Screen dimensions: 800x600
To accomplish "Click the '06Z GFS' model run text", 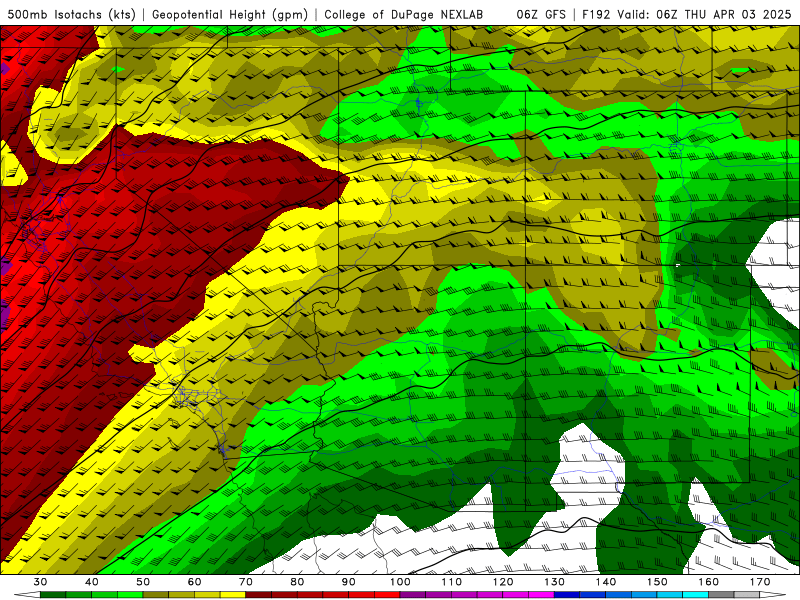I will (541, 14).
